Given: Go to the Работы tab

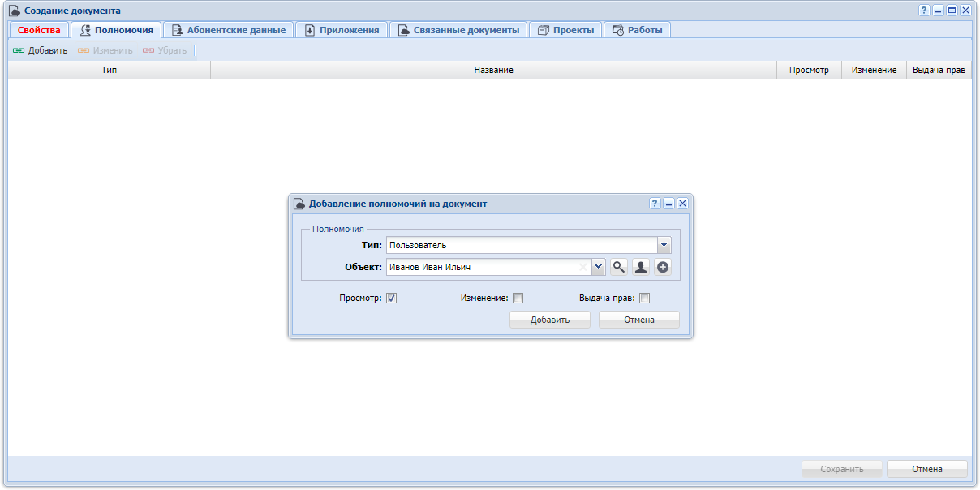Looking at the screenshot, I should (637, 30).
